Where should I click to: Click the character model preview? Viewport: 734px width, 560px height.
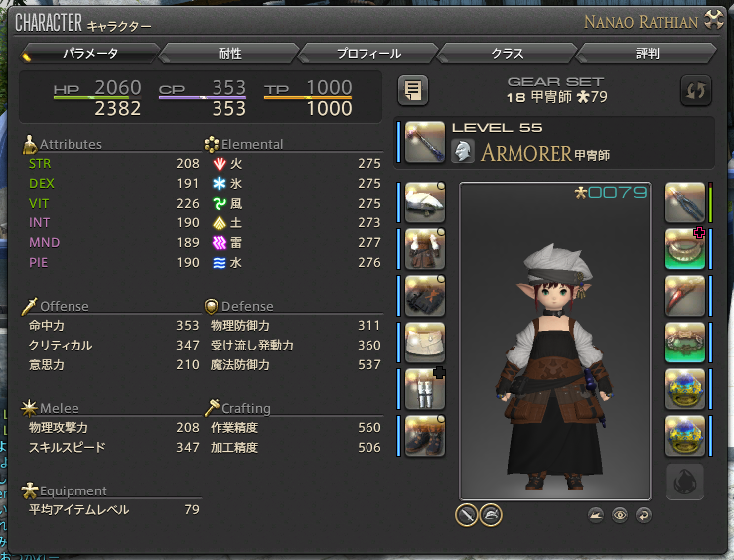555,342
